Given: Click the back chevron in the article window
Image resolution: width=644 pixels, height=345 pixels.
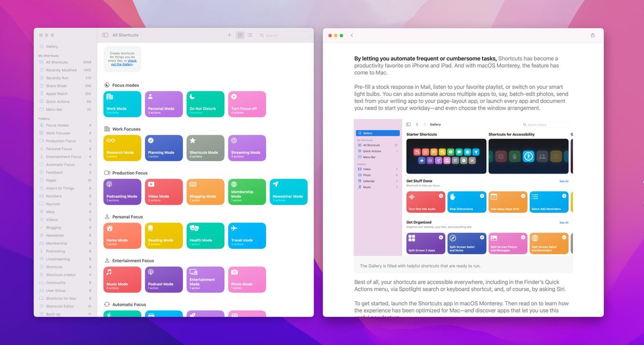Looking at the screenshot, I should pyautogui.click(x=352, y=34).
